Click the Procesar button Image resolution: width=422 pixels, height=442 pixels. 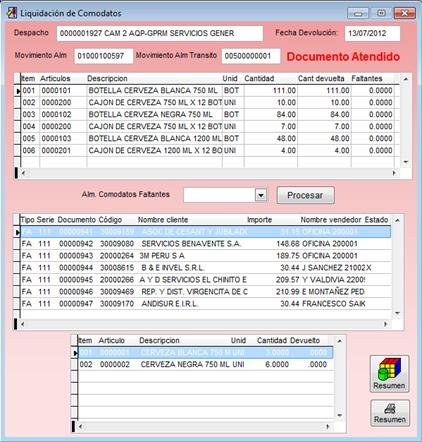tap(305, 195)
